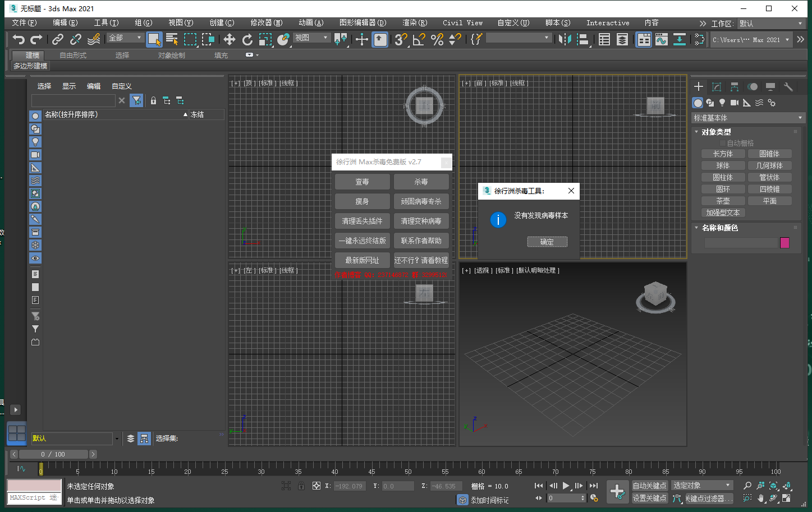Click the Redo arrow icon
Screen dimensions: 812x512
click(x=36, y=39)
